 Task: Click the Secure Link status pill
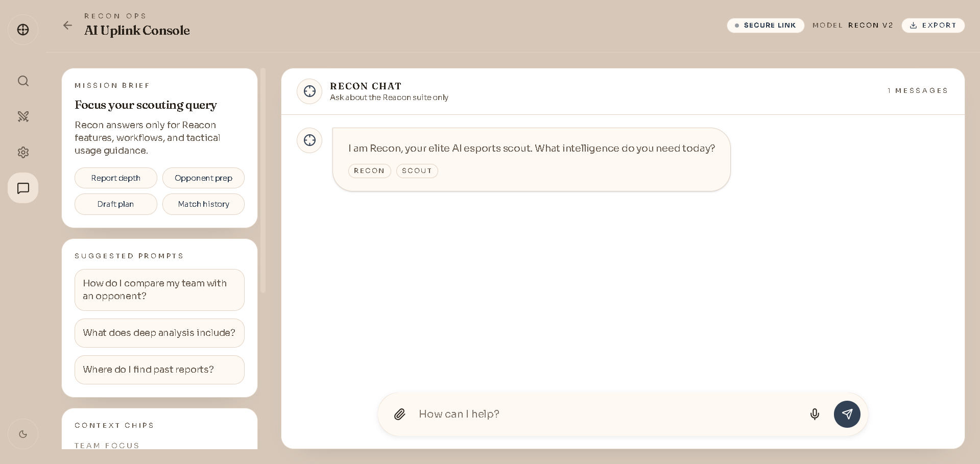point(765,26)
